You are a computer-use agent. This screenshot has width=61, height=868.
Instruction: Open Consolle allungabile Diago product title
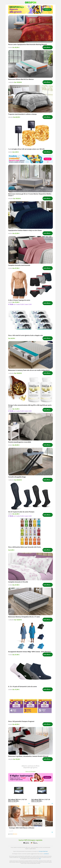tap(17, 477)
